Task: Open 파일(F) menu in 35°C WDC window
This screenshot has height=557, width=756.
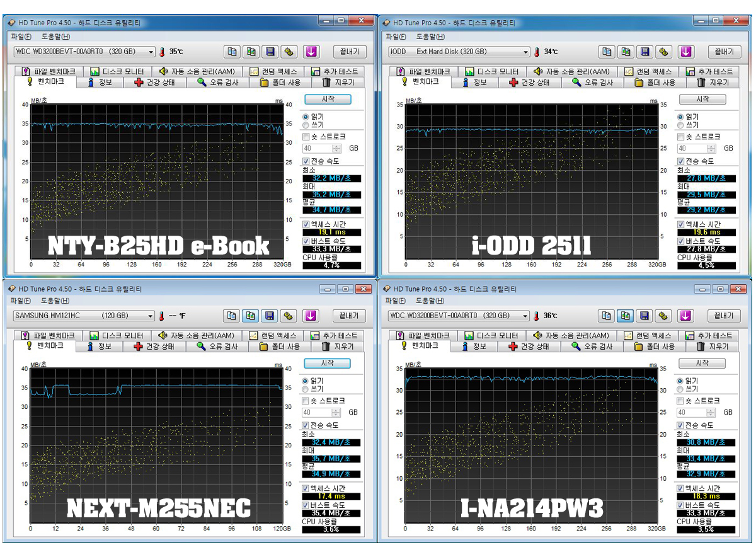Action: tap(21, 37)
